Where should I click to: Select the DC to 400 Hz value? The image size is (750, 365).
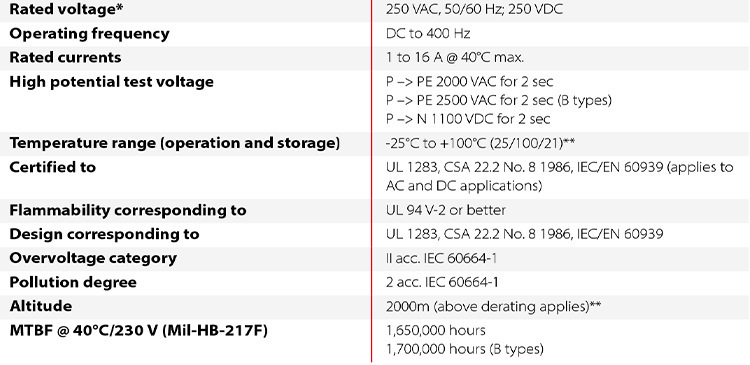point(428,33)
